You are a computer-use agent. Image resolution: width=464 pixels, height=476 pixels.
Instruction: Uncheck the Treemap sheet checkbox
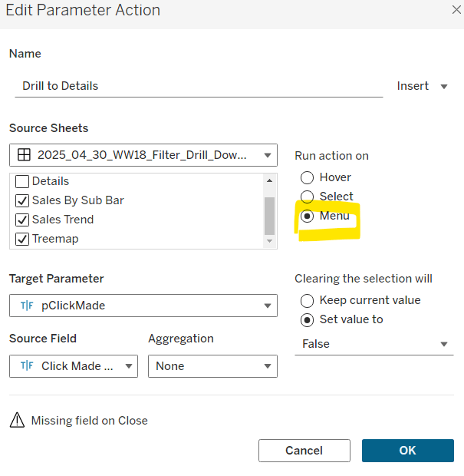click(22, 239)
